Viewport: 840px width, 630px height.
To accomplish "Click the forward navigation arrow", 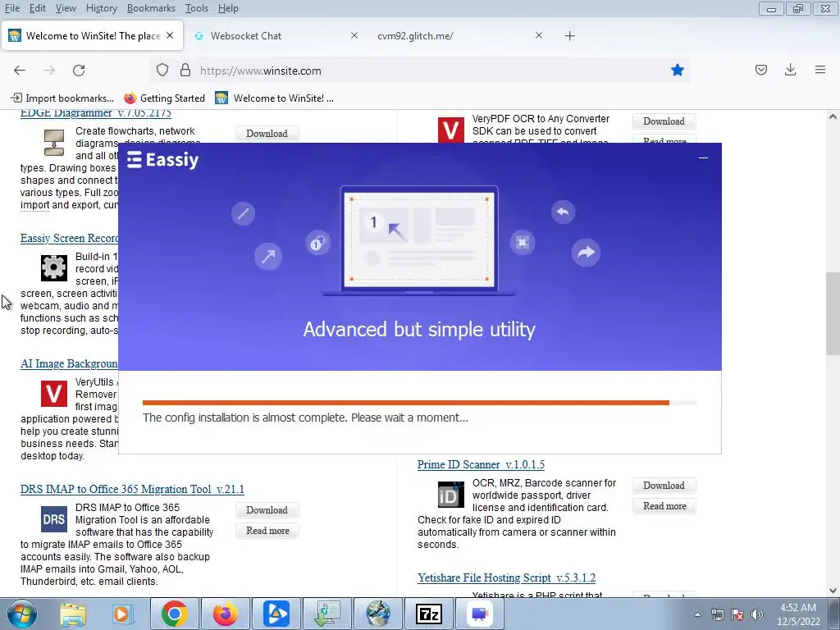I will point(49,71).
